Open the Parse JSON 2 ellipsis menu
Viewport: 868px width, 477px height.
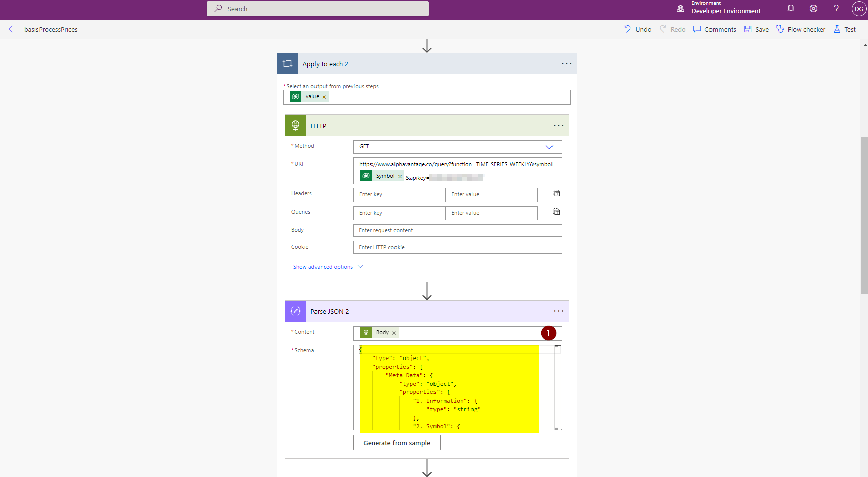[x=558, y=311]
